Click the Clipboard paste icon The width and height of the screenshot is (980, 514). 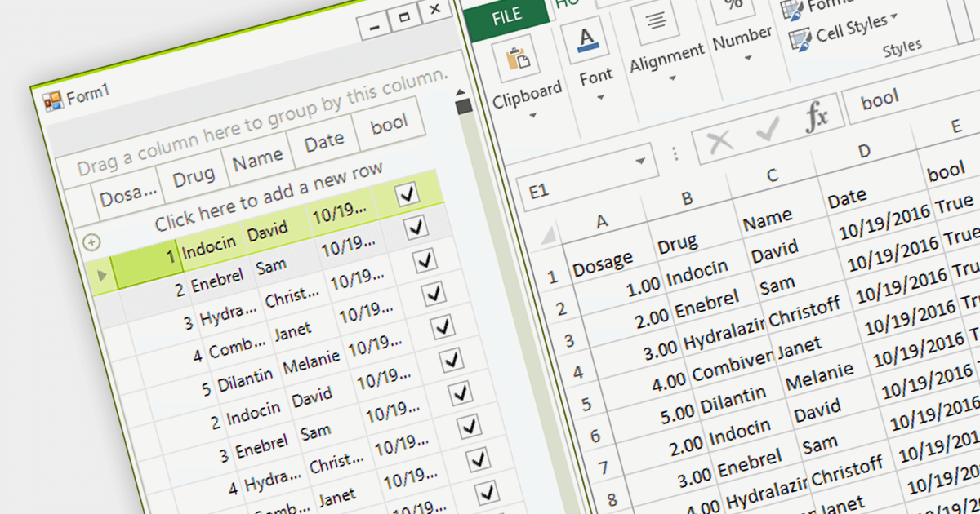[x=516, y=59]
